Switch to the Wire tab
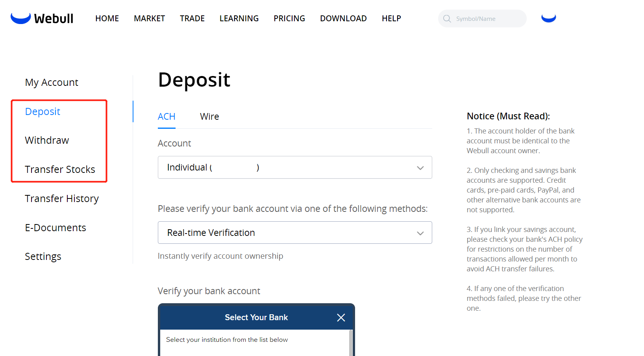The height and width of the screenshot is (356, 644). 209,117
